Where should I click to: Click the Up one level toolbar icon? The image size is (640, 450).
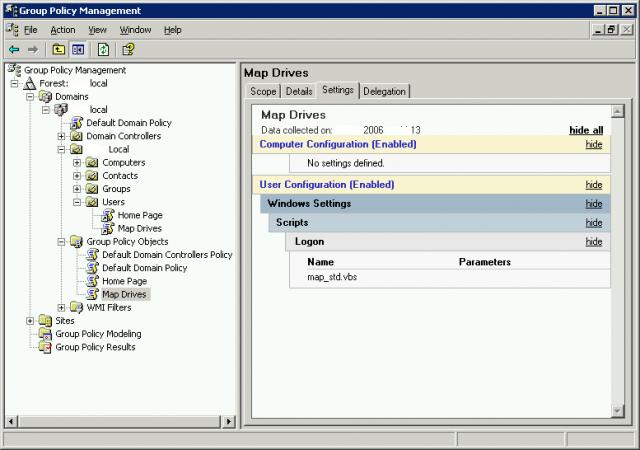(x=59, y=49)
